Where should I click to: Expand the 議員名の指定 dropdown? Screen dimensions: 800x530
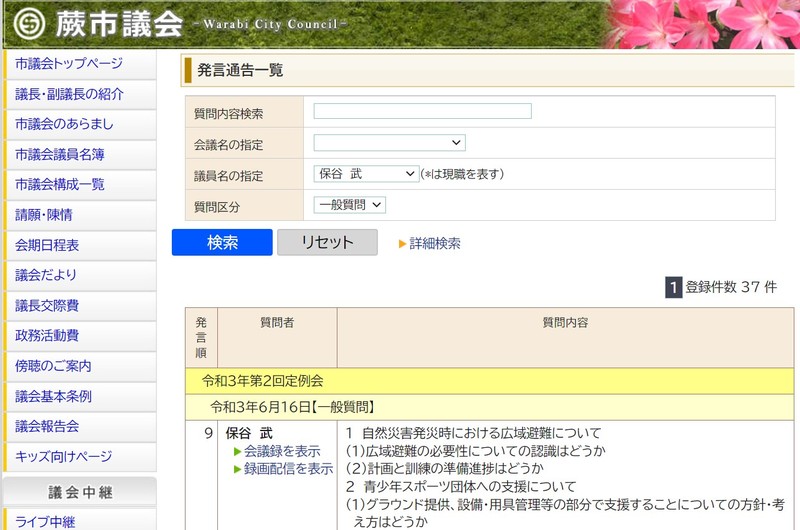(x=366, y=174)
